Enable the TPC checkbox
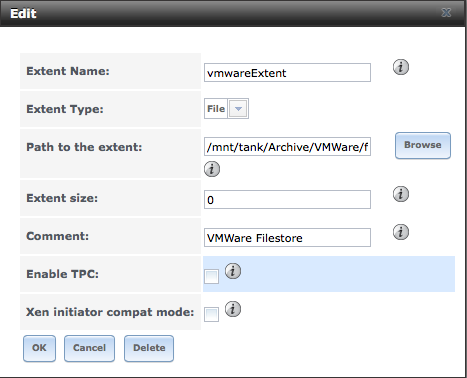Image resolution: width=467 pixels, height=378 pixels. pos(211,277)
